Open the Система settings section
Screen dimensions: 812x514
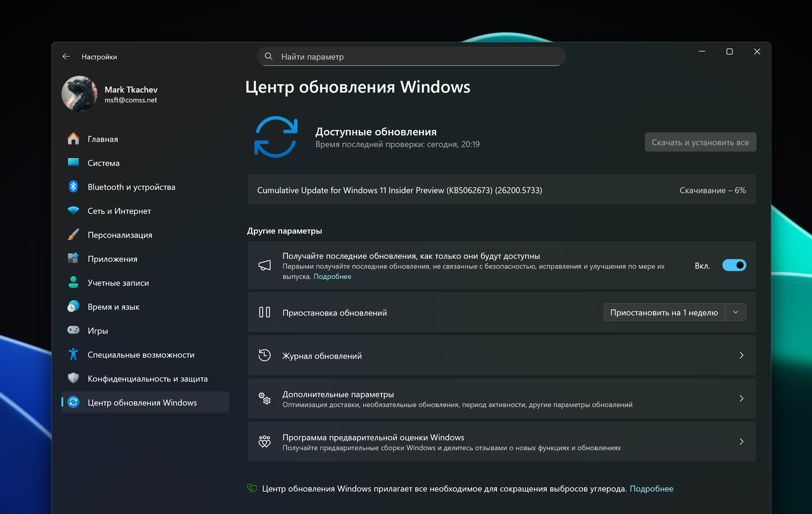coord(103,163)
